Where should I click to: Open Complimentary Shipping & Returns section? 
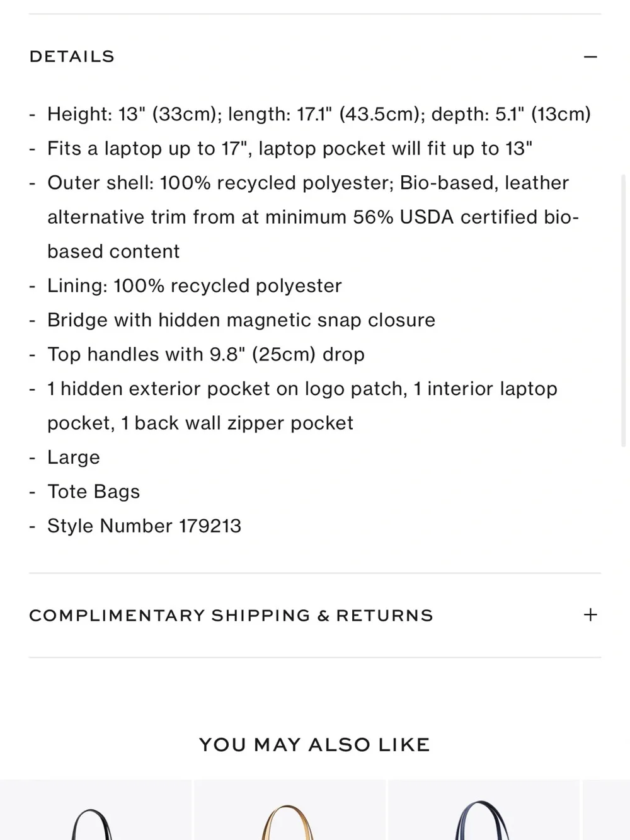pos(231,615)
